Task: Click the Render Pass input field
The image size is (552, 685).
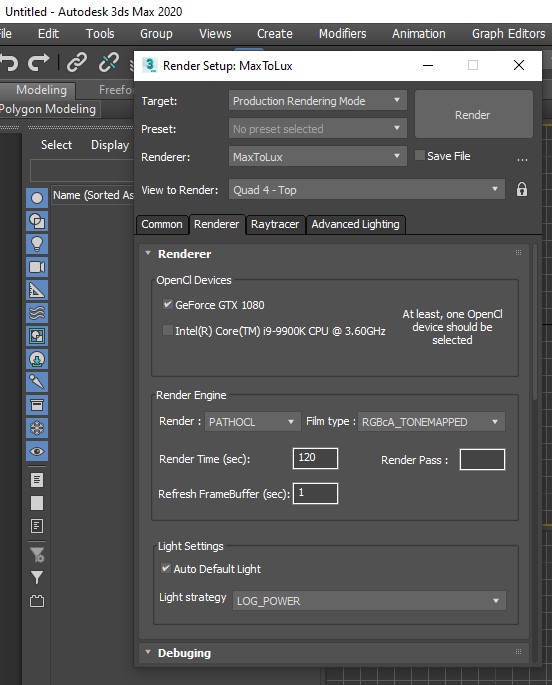Action: click(x=482, y=459)
